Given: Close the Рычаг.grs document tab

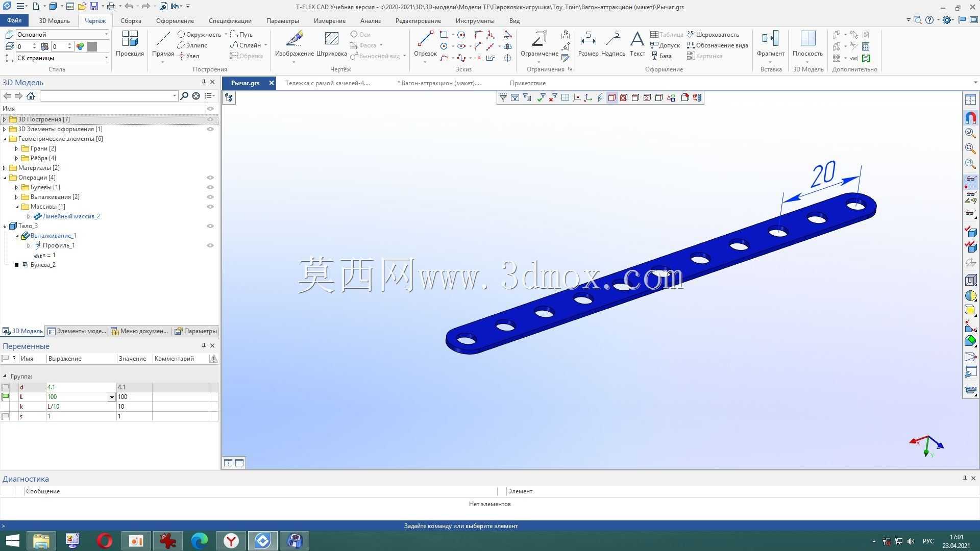Looking at the screenshot, I should pyautogui.click(x=272, y=83).
